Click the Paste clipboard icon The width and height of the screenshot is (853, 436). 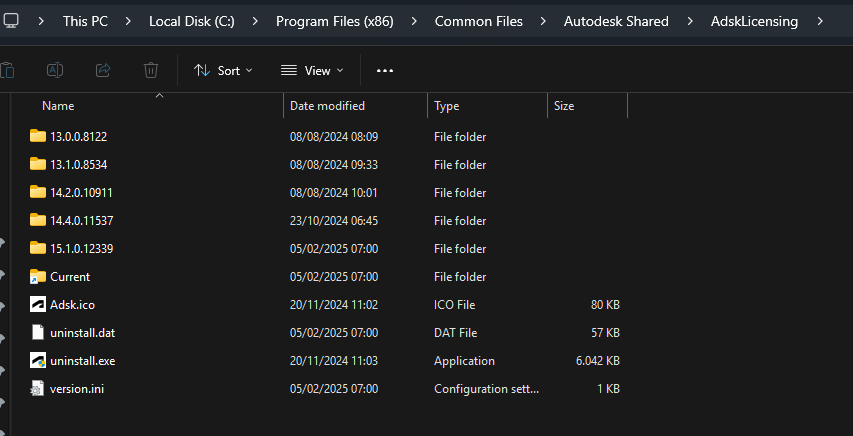(x=7, y=70)
